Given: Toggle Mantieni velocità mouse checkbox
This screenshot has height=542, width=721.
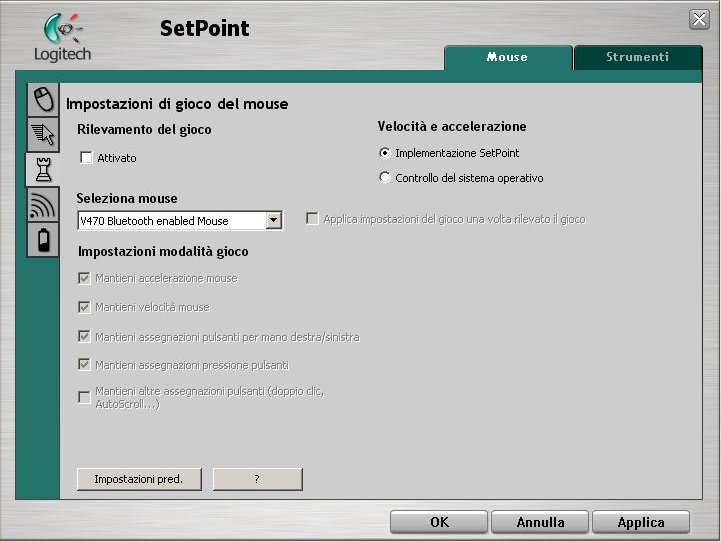Looking at the screenshot, I should (84, 307).
